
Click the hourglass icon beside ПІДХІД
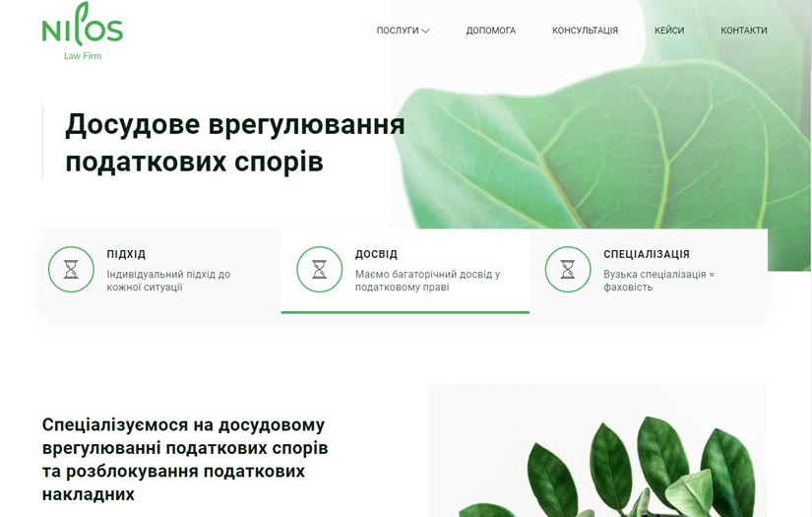pos(71,270)
